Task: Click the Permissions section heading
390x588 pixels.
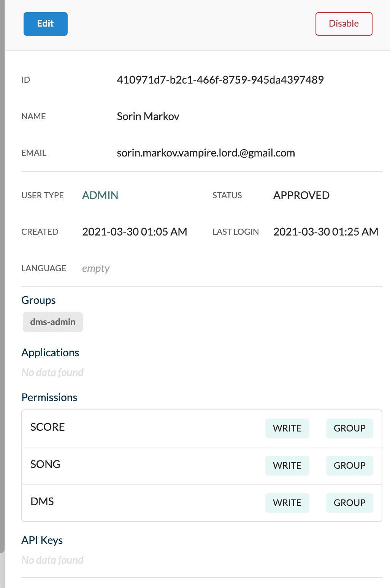Action: tap(49, 397)
